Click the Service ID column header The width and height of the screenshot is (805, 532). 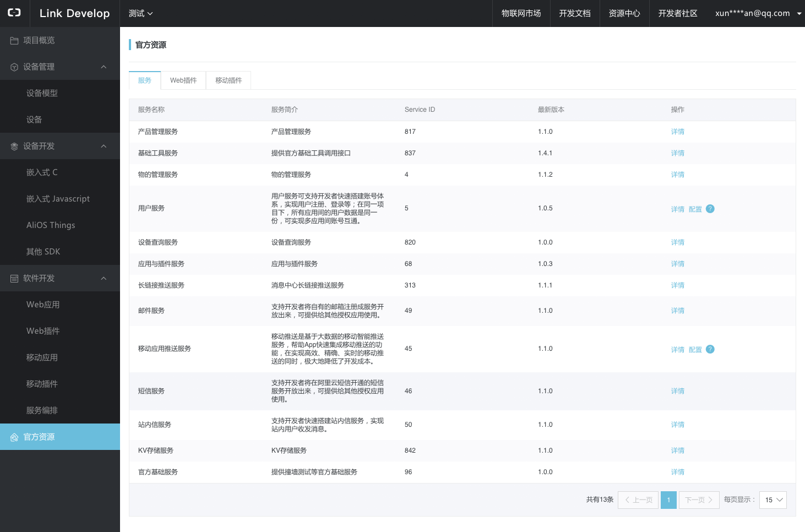(x=420, y=110)
